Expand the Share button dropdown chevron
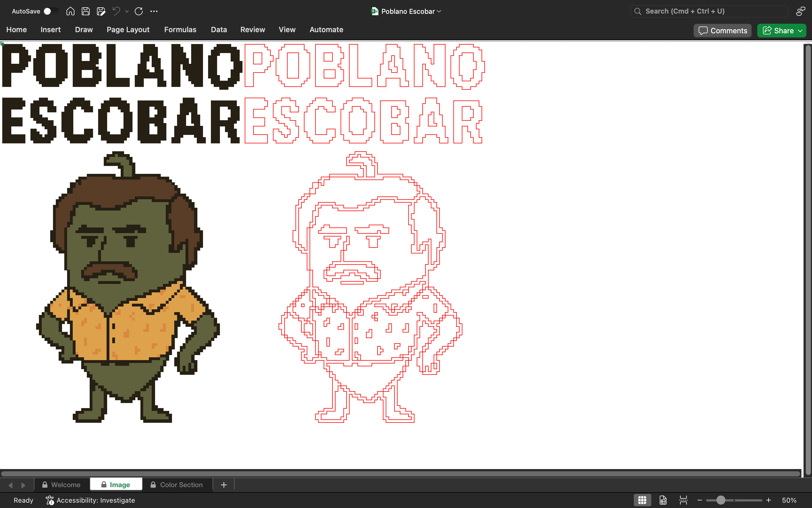Viewport: 812px width, 508px height. [800, 30]
